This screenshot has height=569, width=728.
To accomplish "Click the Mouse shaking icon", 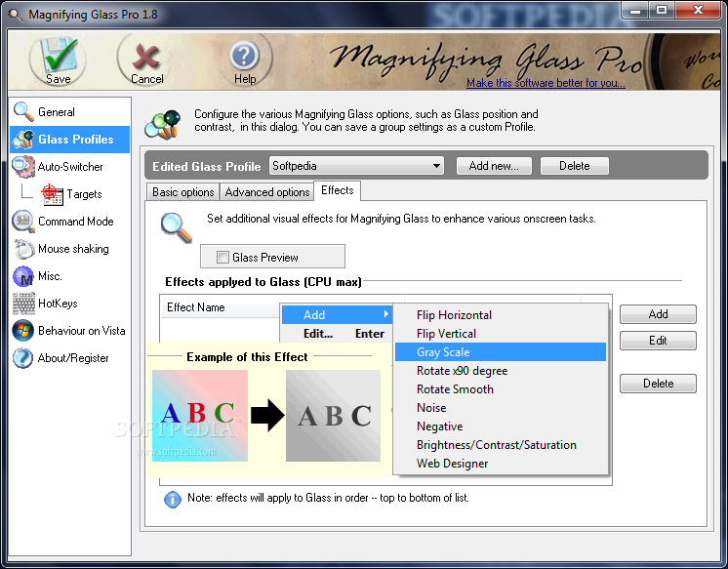I will coord(23,249).
